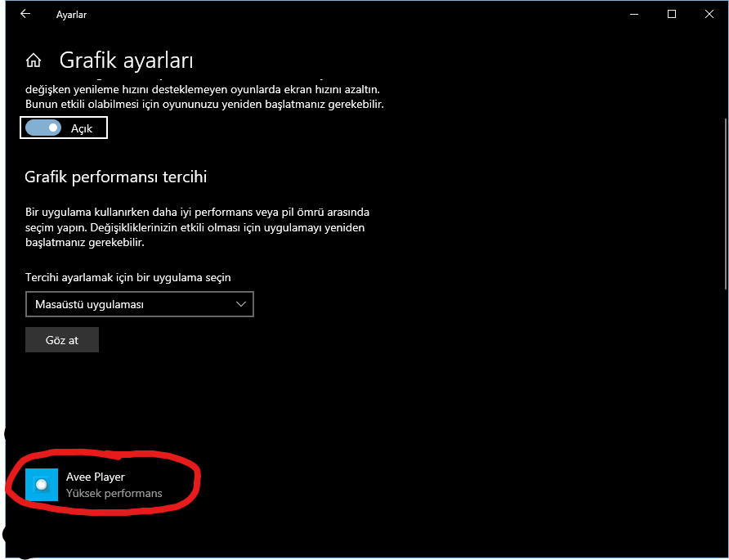
Task: Click the Göz at browse button
Action: point(62,339)
